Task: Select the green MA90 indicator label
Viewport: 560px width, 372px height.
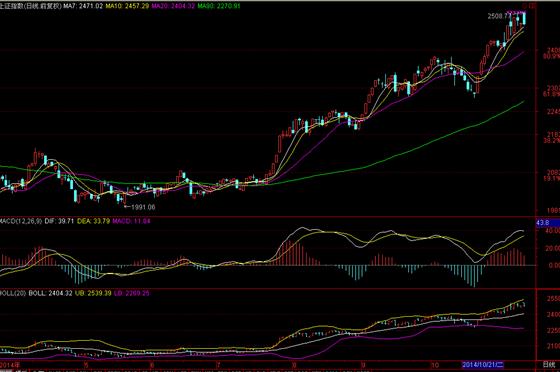Action: (x=219, y=6)
